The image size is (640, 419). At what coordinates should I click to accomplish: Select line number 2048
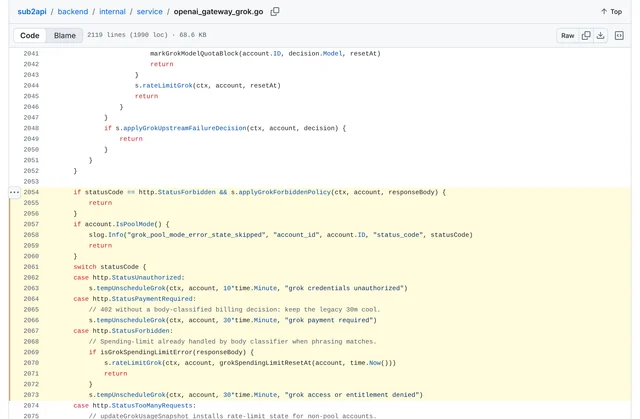tap(31, 128)
